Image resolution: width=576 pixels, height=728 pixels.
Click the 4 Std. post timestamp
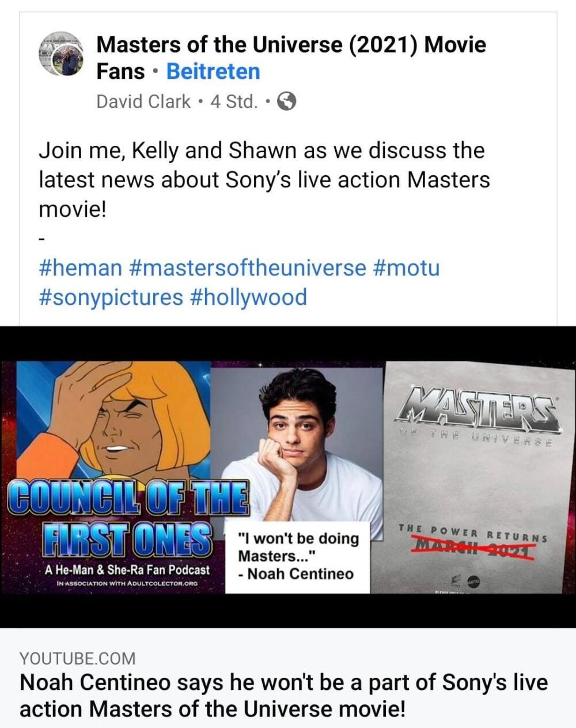click(x=234, y=101)
